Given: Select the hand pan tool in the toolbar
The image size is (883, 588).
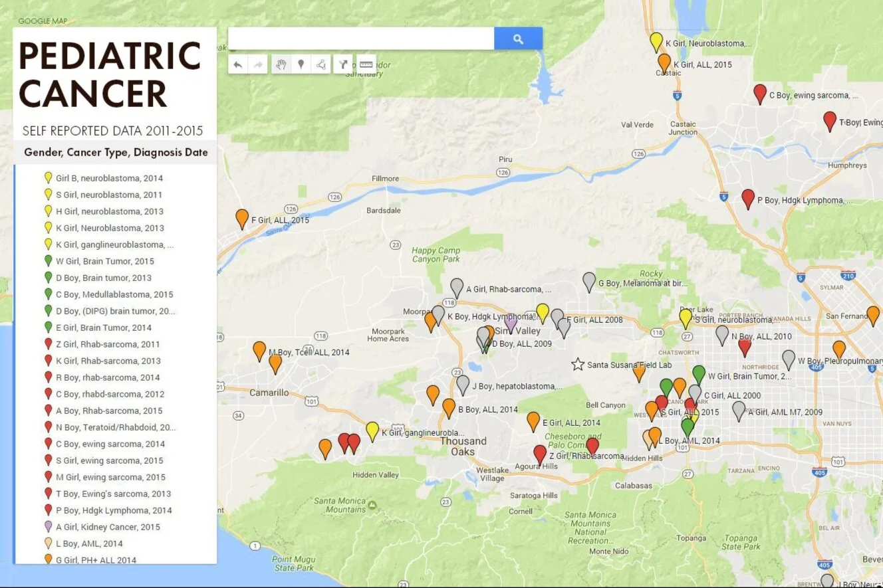Looking at the screenshot, I should (x=281, y=64).
